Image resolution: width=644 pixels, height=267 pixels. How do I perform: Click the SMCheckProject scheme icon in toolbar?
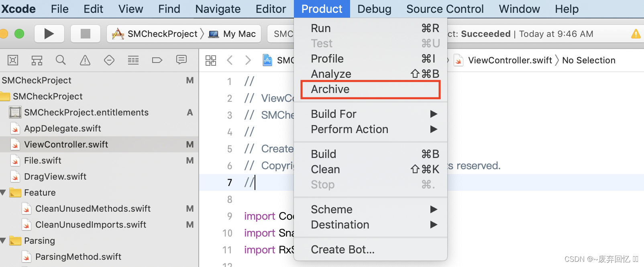(118, 34)
